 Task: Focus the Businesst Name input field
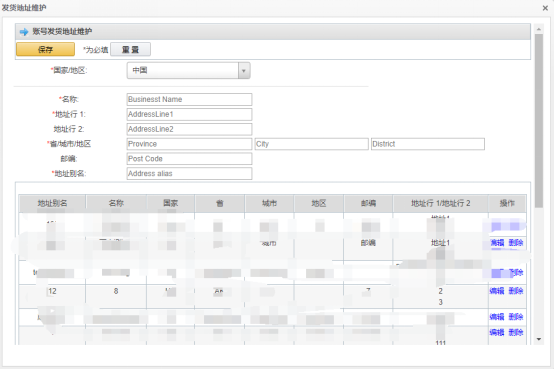click(189, 99)
